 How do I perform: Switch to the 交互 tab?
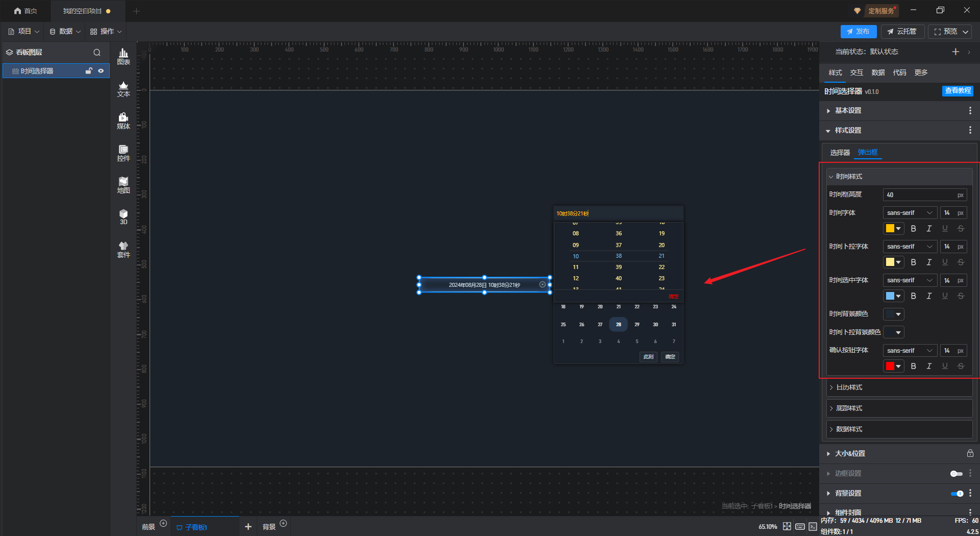click(x=856, y=72)
